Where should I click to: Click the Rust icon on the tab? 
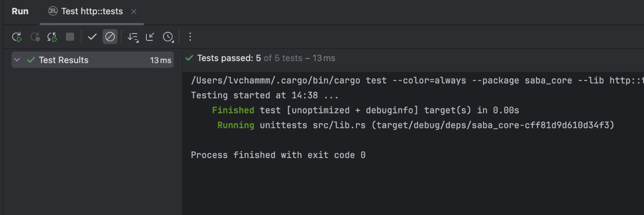(53, 11)
